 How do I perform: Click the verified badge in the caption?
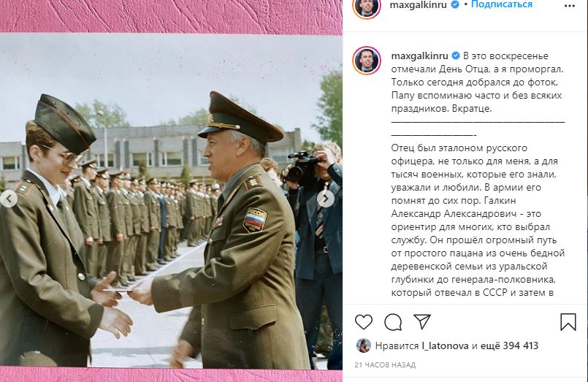[456, 56]
